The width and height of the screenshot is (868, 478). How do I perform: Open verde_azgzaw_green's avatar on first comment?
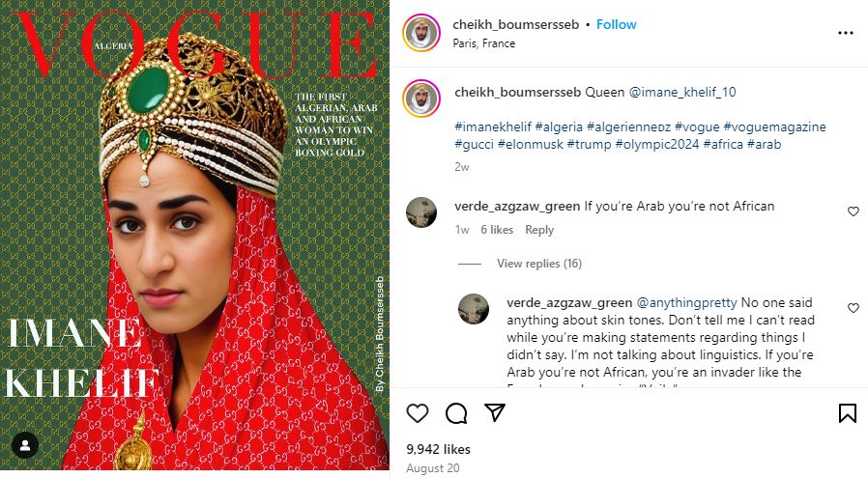click(420, 212)
